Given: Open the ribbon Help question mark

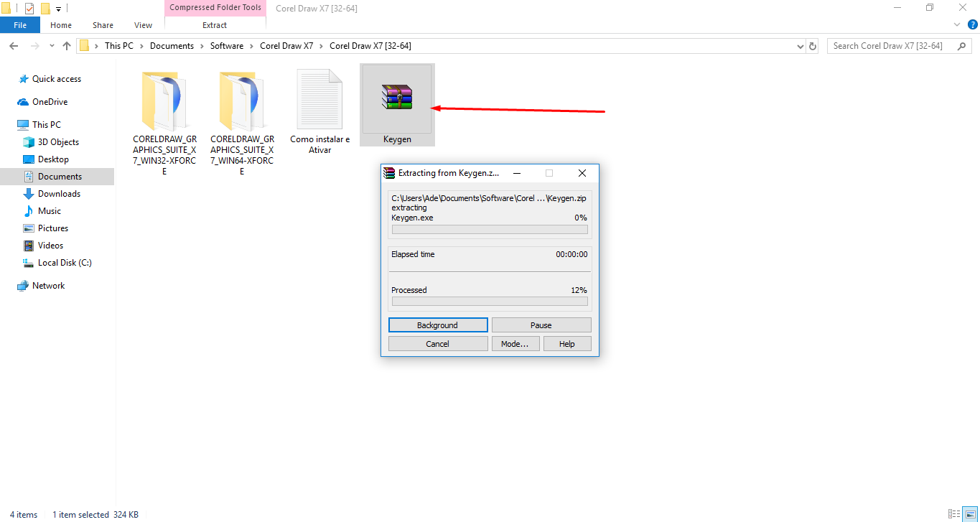Looking at the screenshot, I should click(971, 24).
